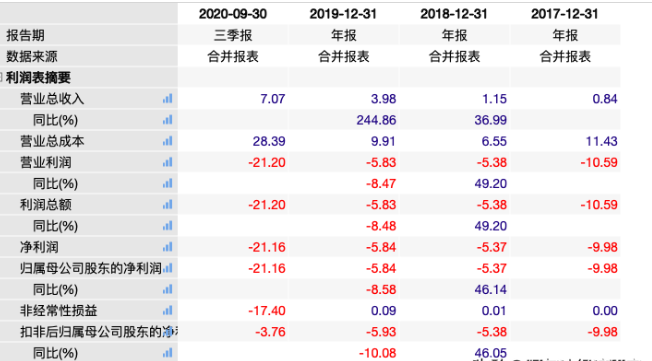This screenshot has width=652, height=361.
Task: Click -9.98 in the 归属母公司股东的净利润 row
Action: click(603, 268)
